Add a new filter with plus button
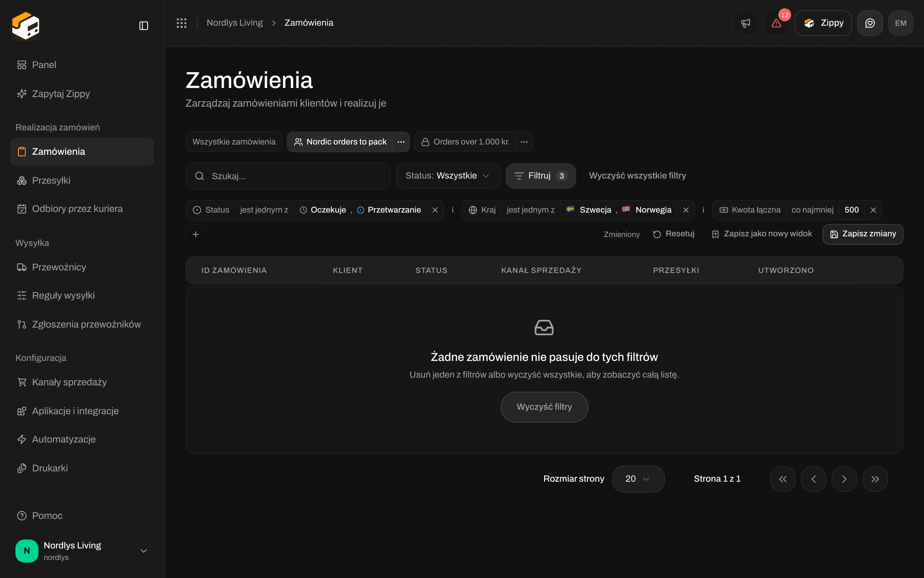Screen dimensions: 924x578 pyautogui.click(x=195, y=234)
